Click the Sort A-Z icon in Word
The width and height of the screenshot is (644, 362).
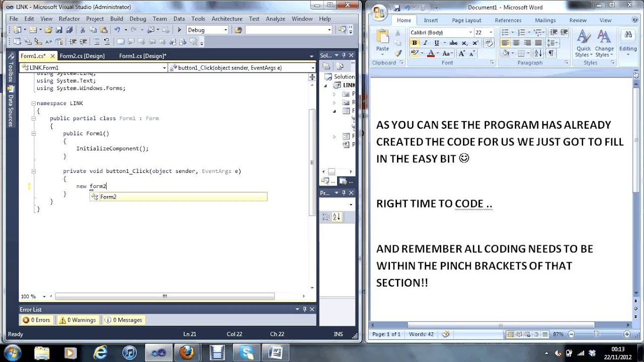coord(538,53)
